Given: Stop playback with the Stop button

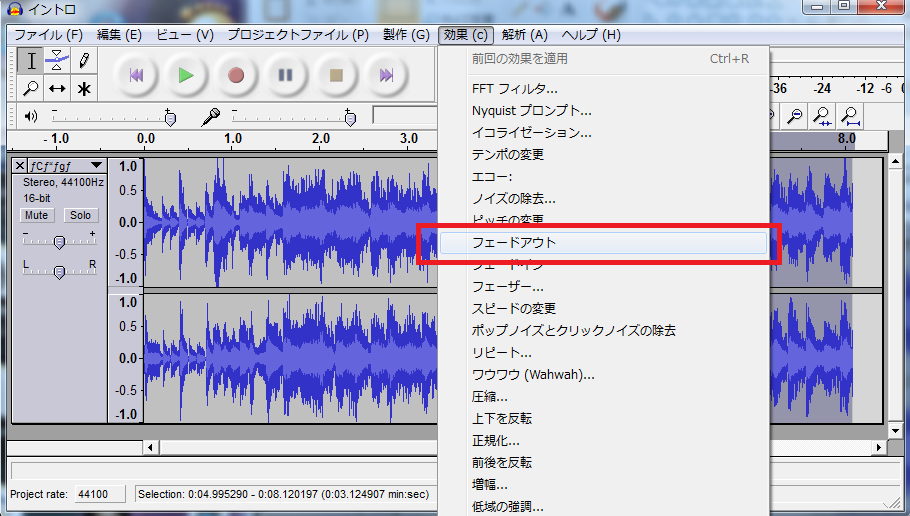Looking at the screenshot, I should pyautogui.click(x=336, y=75).
